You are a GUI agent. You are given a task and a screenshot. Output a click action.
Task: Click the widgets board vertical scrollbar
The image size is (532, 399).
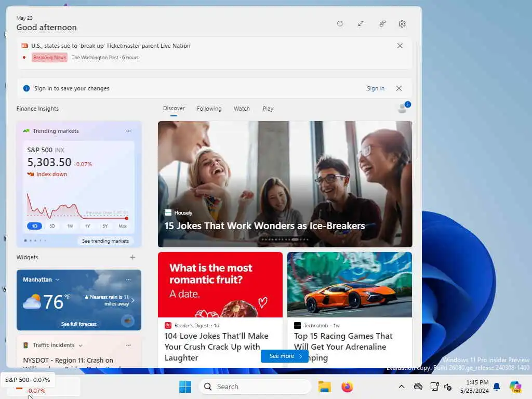click(417, 100)
